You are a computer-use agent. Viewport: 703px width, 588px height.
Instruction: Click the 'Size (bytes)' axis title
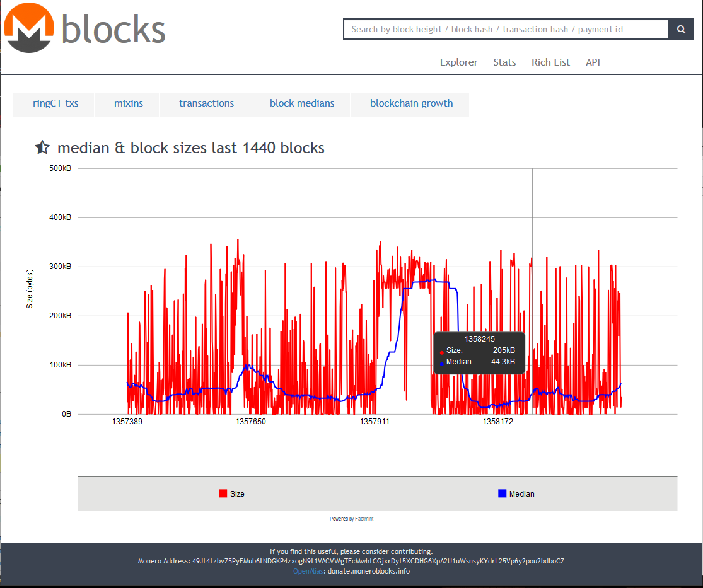[x=30, y=289]
